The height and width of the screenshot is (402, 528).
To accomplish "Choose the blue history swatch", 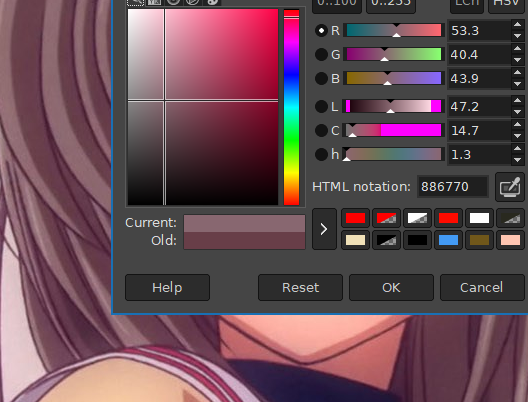I will point(448,240).
